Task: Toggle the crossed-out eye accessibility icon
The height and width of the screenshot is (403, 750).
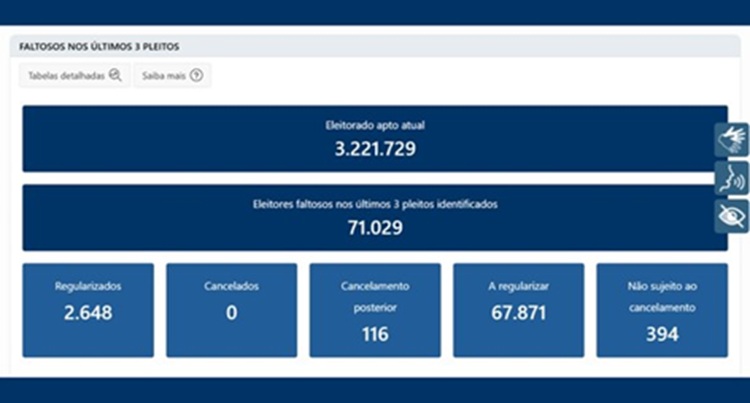Action: coord(732,216)
